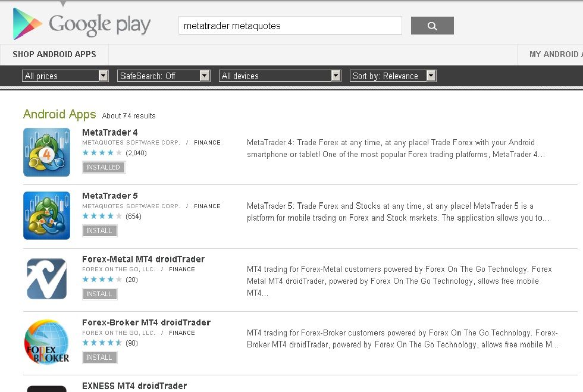Click the Finance category for Forex-Broker MT4 droidTrader
This screenshot has height=392, width=583.
(182, 333)
